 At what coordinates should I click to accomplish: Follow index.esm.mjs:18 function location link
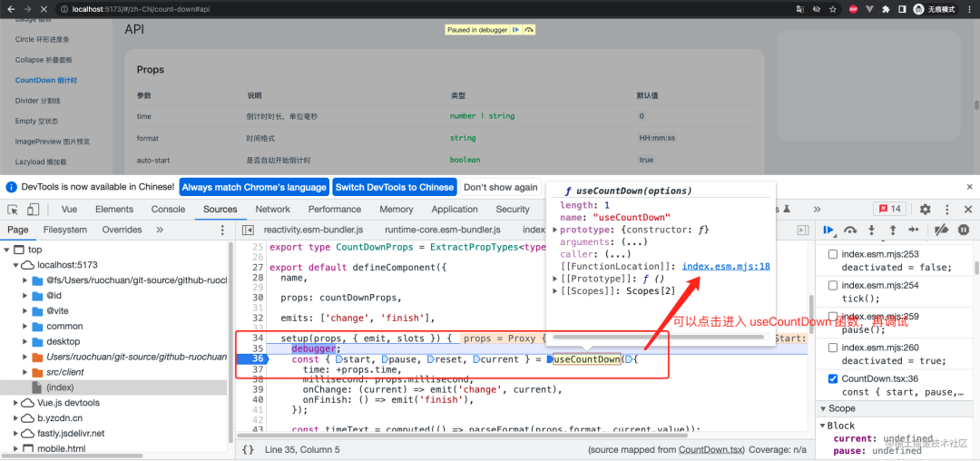point(726,266)
